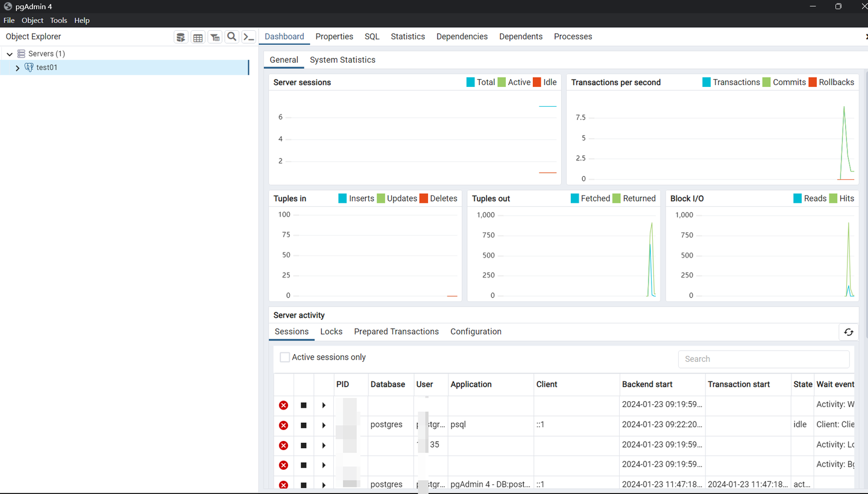This screenshot has height=494, width=868.
Task: Click the Fetched legend swatch in Tuples out
Action: coord(575,198)
